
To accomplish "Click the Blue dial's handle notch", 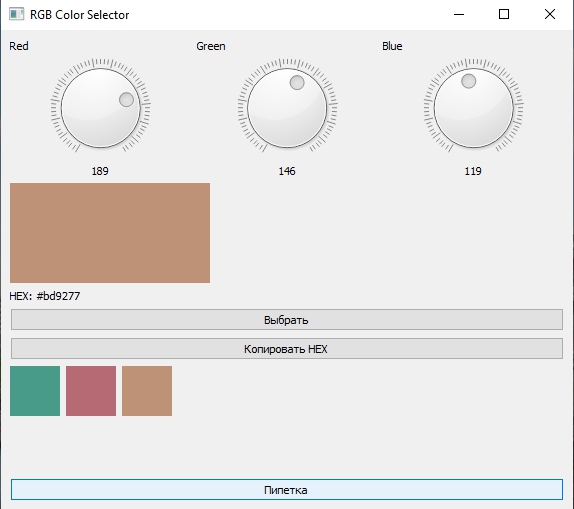I will pyautogui.click(x=469, y=81).
